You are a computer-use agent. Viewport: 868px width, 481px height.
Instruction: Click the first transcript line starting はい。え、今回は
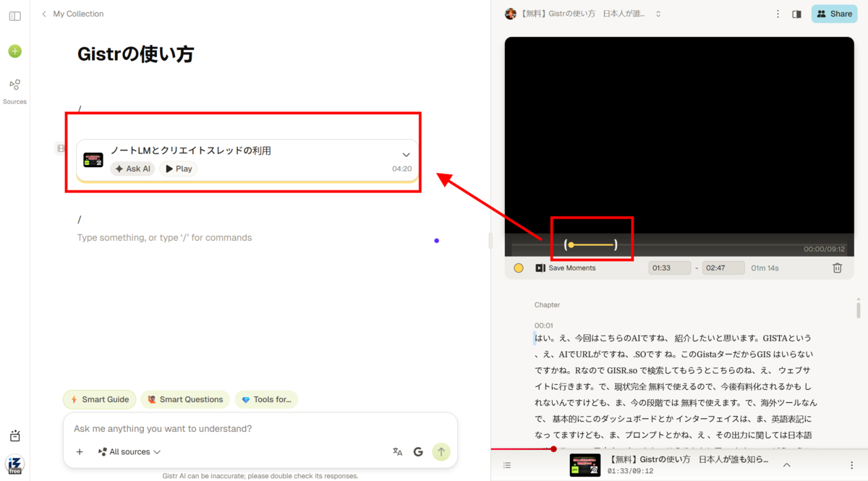click(x=673, y=338)
